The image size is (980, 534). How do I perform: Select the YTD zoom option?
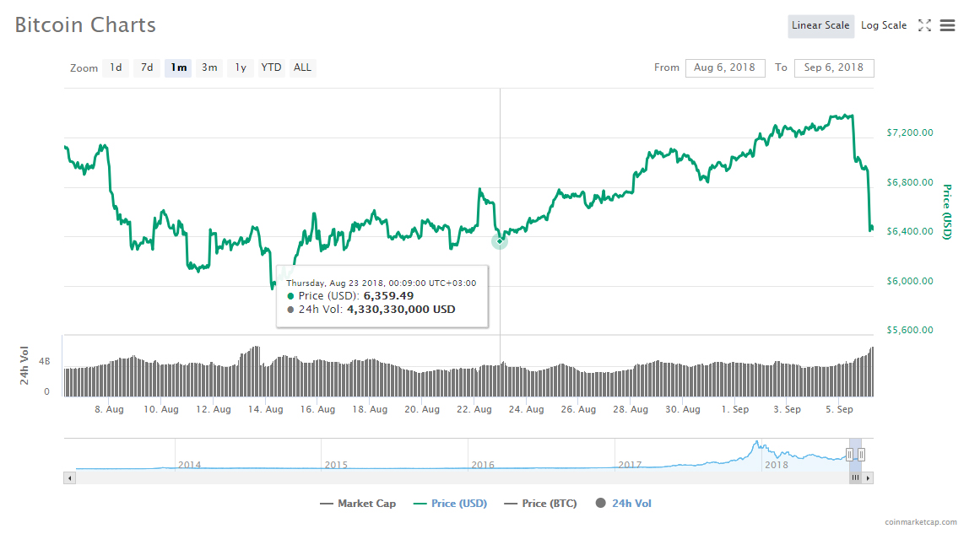(271, 67)
